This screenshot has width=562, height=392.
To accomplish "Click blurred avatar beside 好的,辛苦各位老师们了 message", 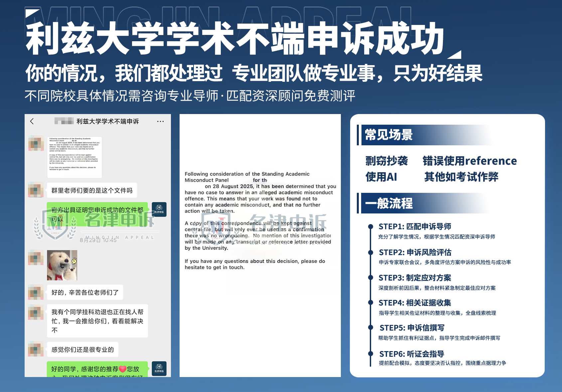I will coord(36,292).
